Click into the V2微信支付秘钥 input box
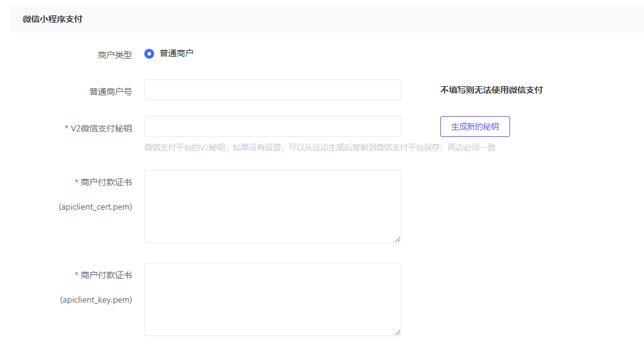Screen dimensions: 644x349 pyautogui.click(x=272, y=127)
